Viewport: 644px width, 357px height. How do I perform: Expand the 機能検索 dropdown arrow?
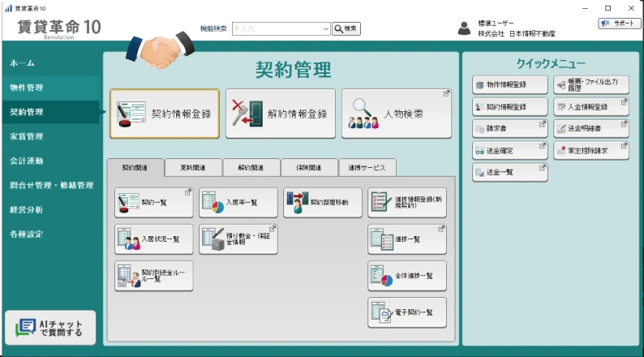click(326, 28)
